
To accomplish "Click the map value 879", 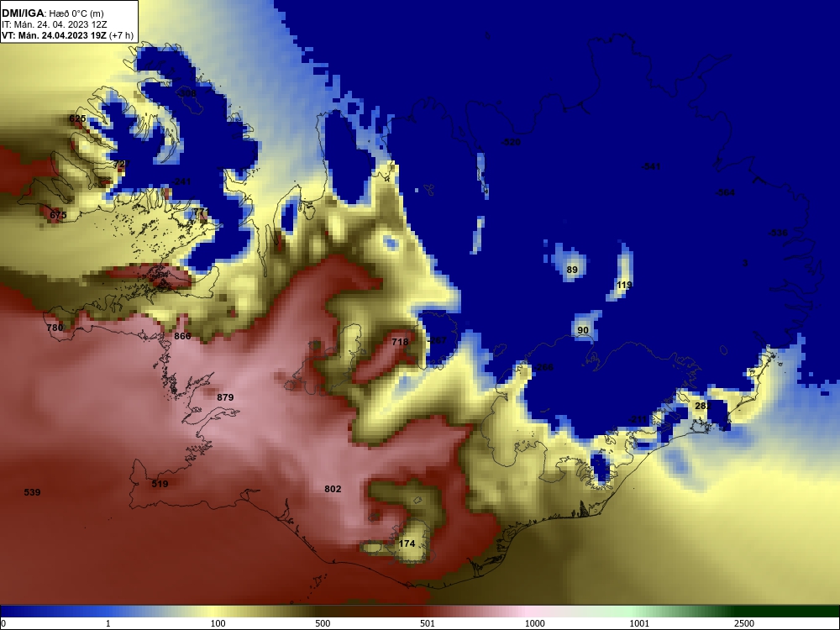I will click(x=225, y=397).
